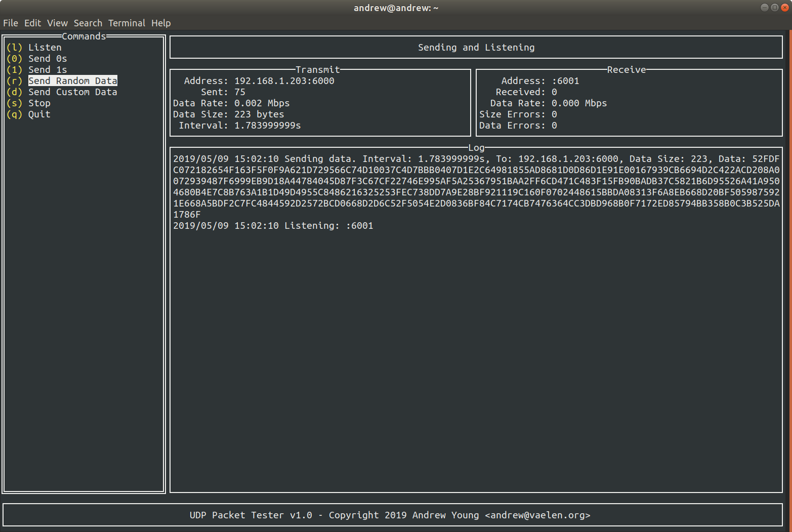Screen dimensions: 792x532
Task: Open the Search menu
Action: pos(88,23)
